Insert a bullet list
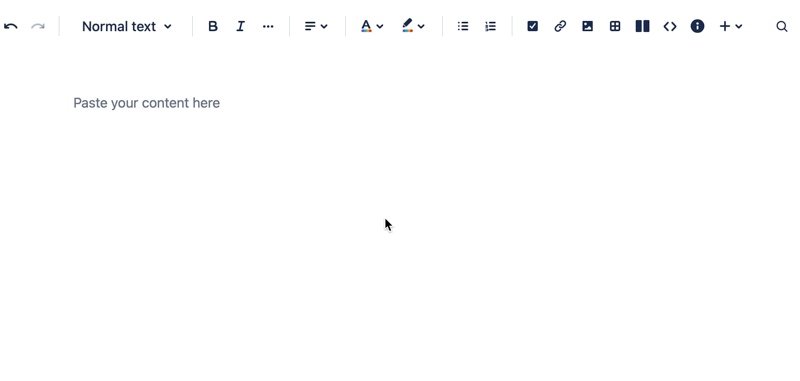 [x=463, y=27]
